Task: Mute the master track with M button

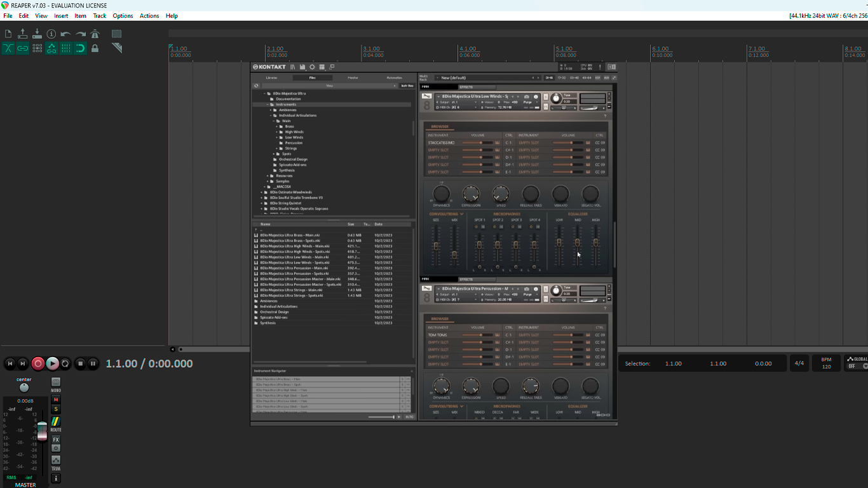Action: tap(56, 400)
